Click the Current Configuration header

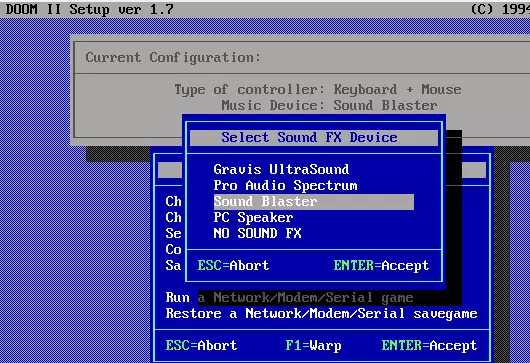173,57
